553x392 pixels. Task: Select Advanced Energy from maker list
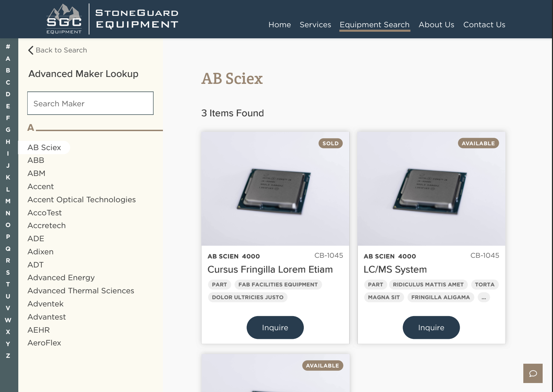(x=61, y=278)
